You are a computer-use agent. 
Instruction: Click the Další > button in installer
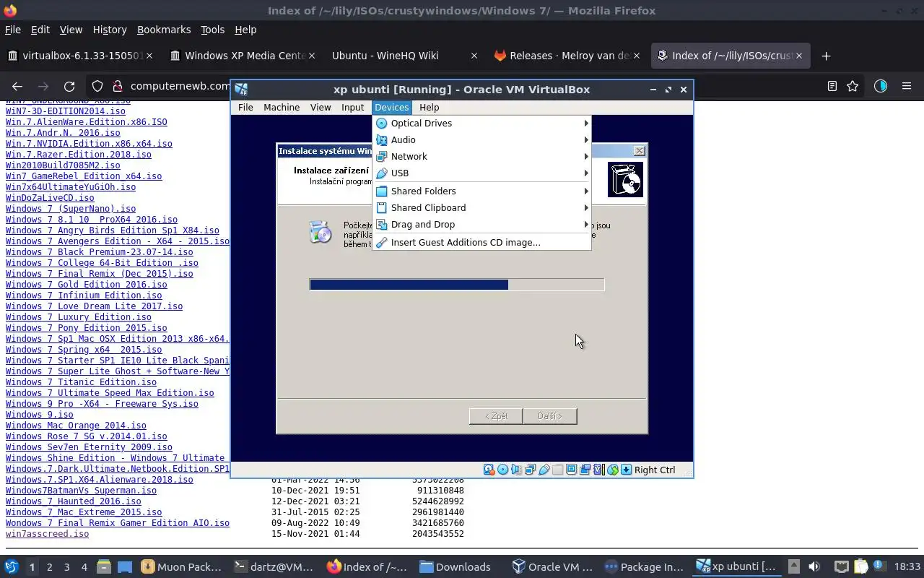coord(549,416)
